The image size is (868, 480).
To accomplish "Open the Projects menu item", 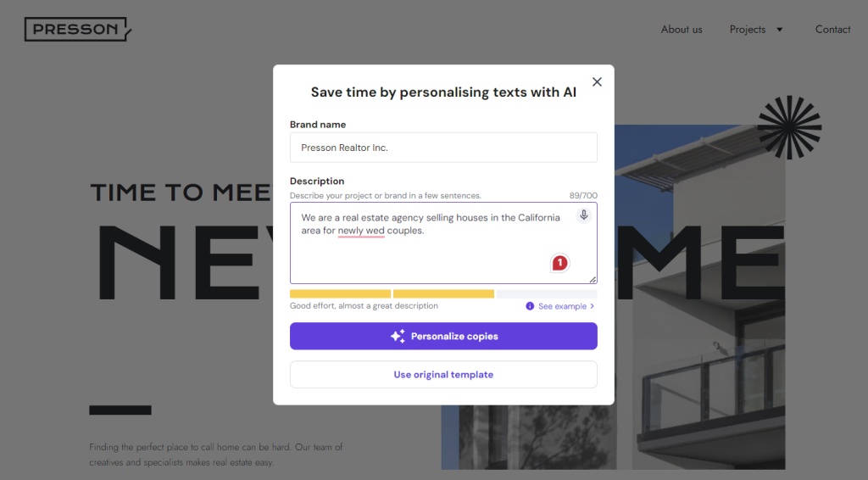I will [748, 30].
